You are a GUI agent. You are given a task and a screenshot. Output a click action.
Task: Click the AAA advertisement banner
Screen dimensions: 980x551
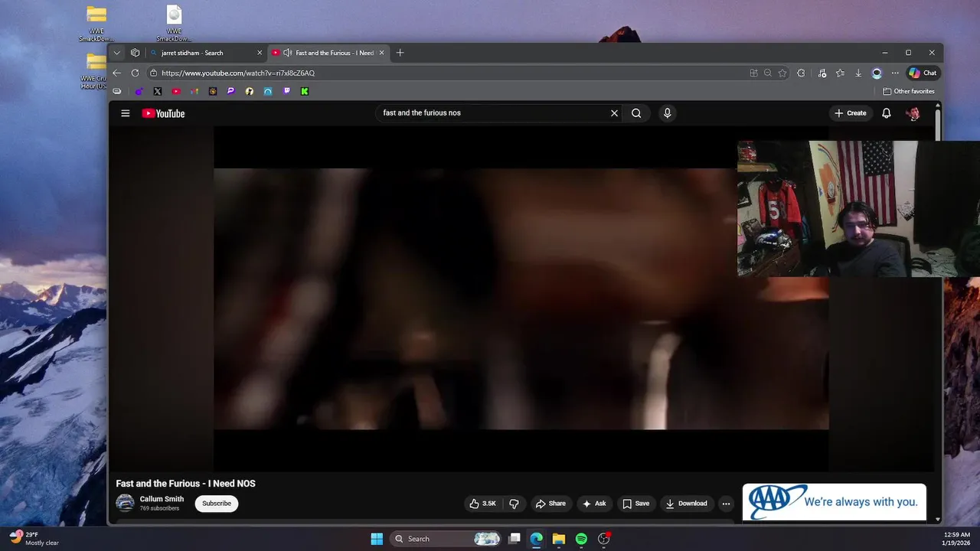(834, 502)
